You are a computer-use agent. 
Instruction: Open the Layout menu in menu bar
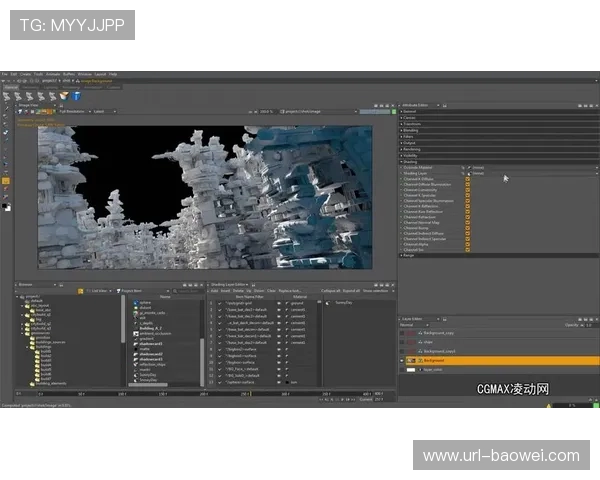[99, 74]
